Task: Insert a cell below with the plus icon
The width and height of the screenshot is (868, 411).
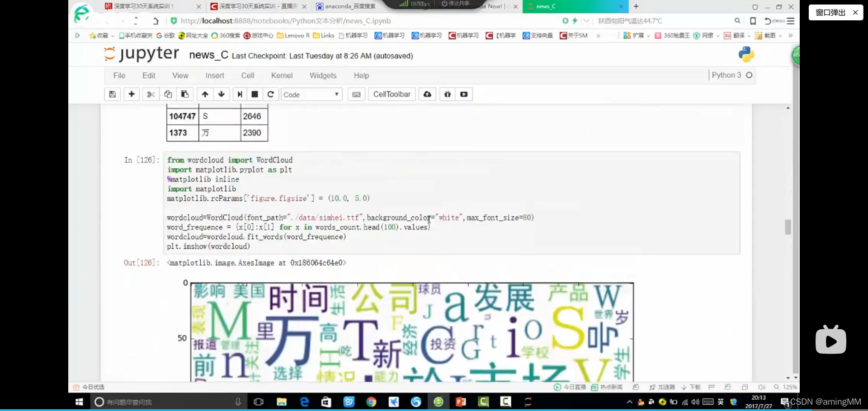Action: [x=132, y=94]
